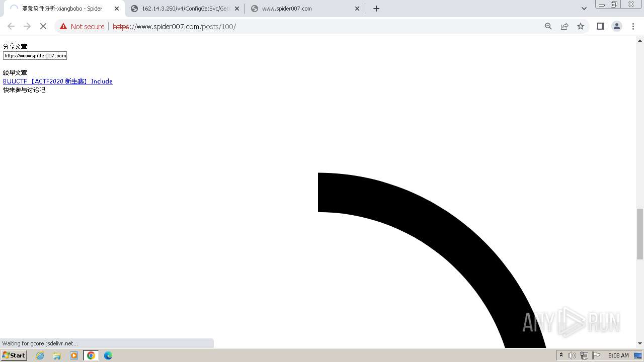Open the Windows Start menu
This screenshot has width=644, height=362.
14,355
